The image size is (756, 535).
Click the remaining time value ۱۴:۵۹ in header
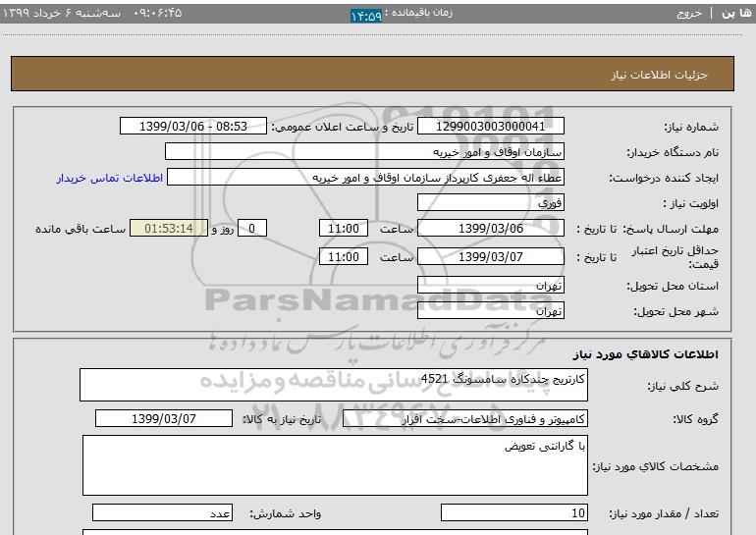(366, 16)
